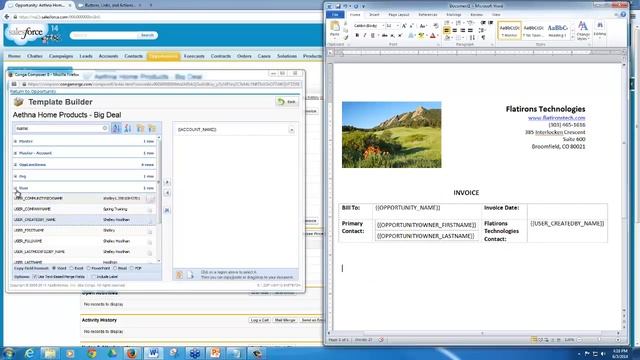
Task: Select the PowerPoint radio button for copy field format
Action: [88, 268]
